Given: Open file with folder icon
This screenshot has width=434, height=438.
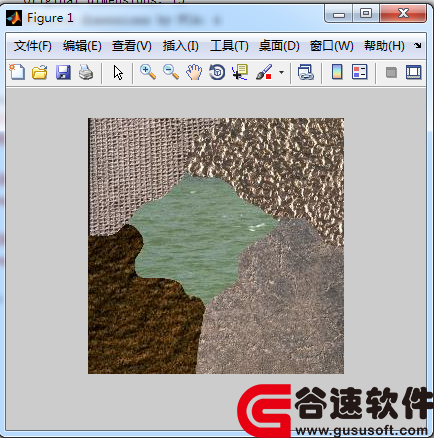Looking at the screenshot, I should (x=40, y=72).
